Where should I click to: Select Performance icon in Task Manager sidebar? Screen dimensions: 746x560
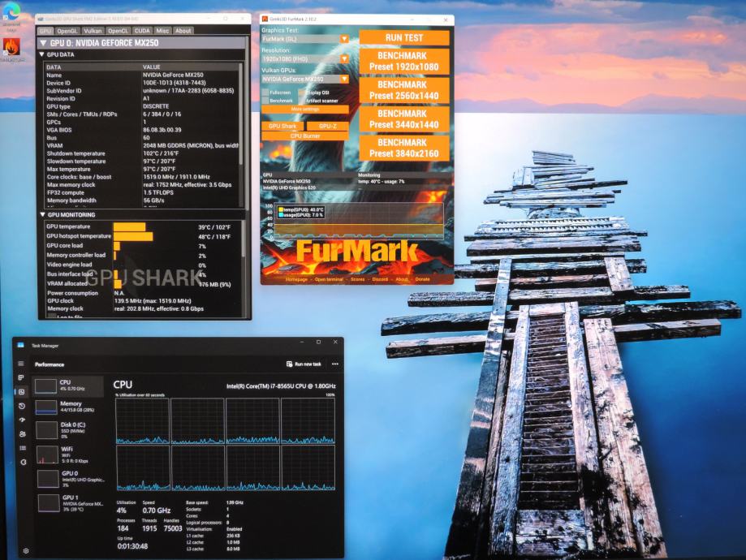click(21, 391)
